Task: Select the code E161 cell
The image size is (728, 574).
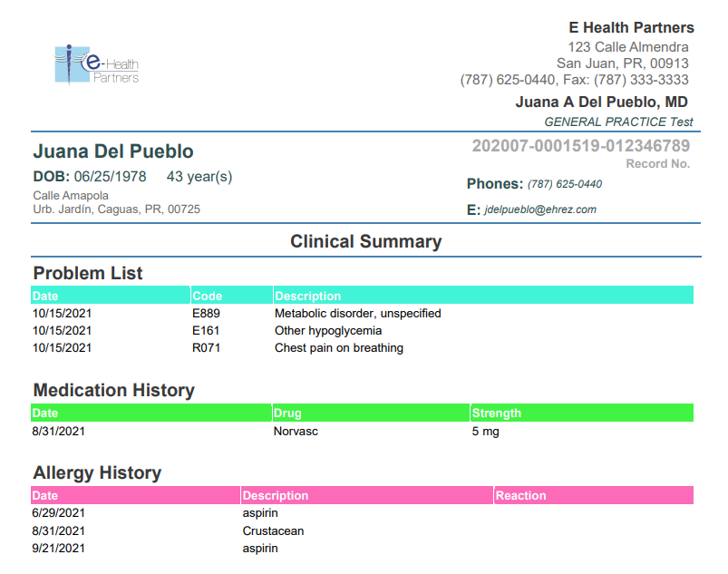Action: [x=206, y=331]
